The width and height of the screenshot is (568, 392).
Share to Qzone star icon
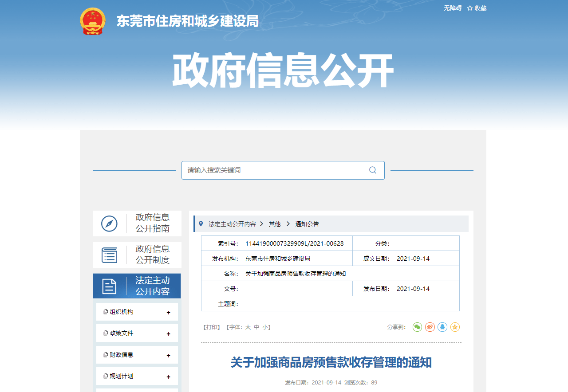point(455,327)
